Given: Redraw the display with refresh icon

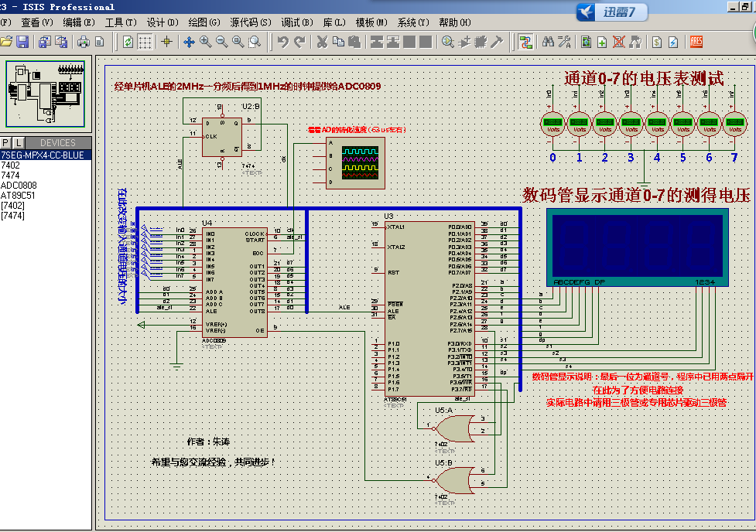Looking at the screenshot, I should [x=128, y=42].
